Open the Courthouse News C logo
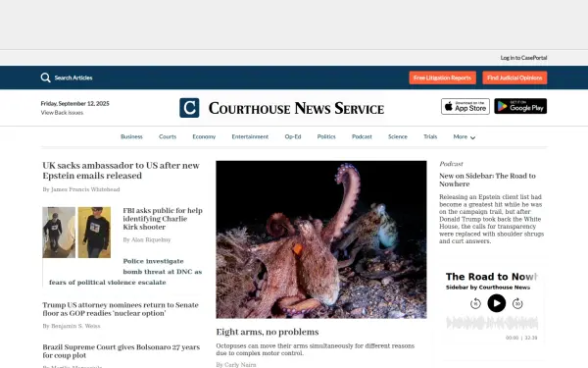 click(x=189, y=108)
